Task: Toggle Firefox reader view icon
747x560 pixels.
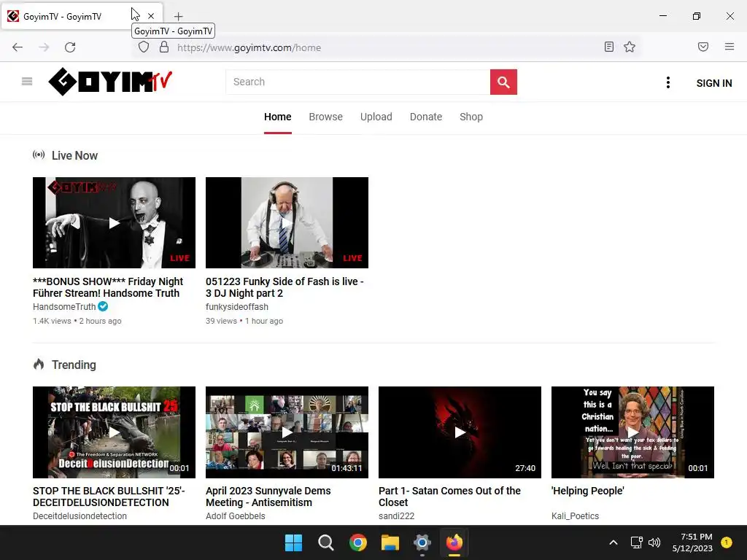Action: pos(609,47)
